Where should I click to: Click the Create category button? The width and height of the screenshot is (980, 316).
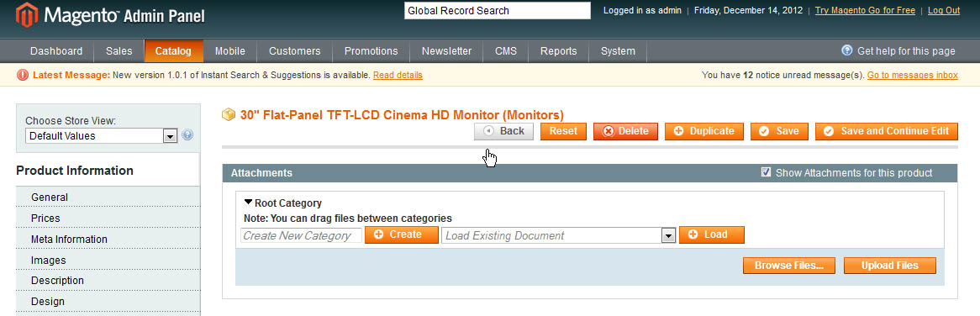(401, 234)
